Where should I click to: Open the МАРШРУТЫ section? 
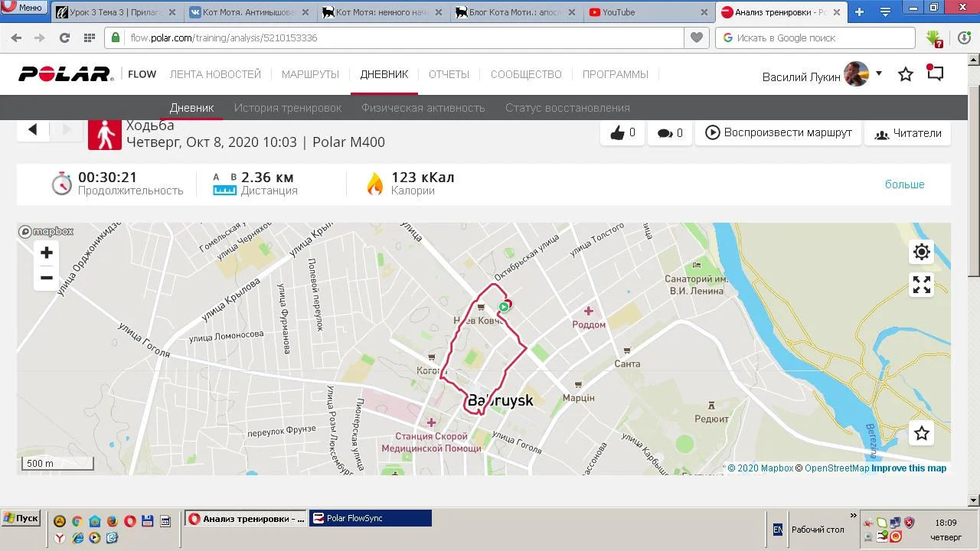310,74
